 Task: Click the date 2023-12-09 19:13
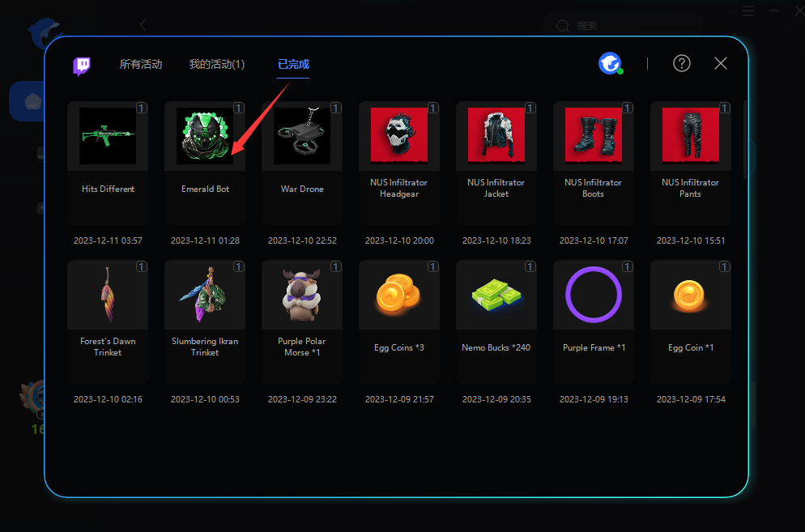pos(594,399)
